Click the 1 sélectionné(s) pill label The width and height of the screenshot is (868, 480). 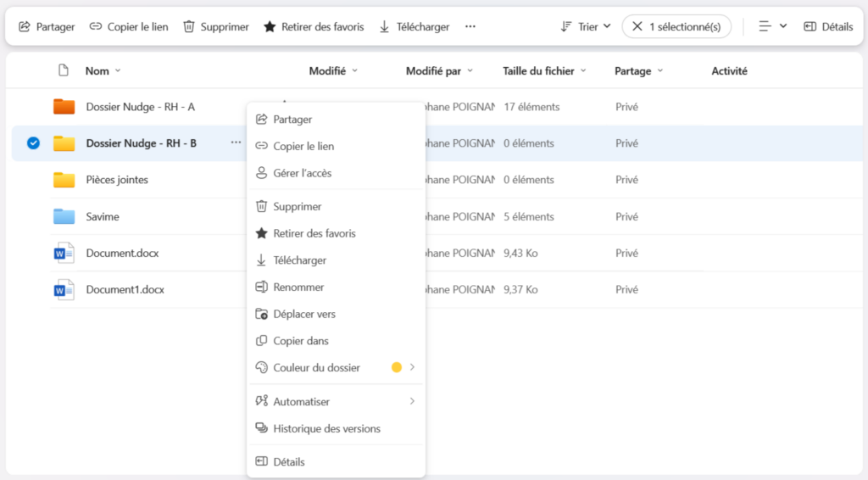pyautogui.click(x=685, y=26)
